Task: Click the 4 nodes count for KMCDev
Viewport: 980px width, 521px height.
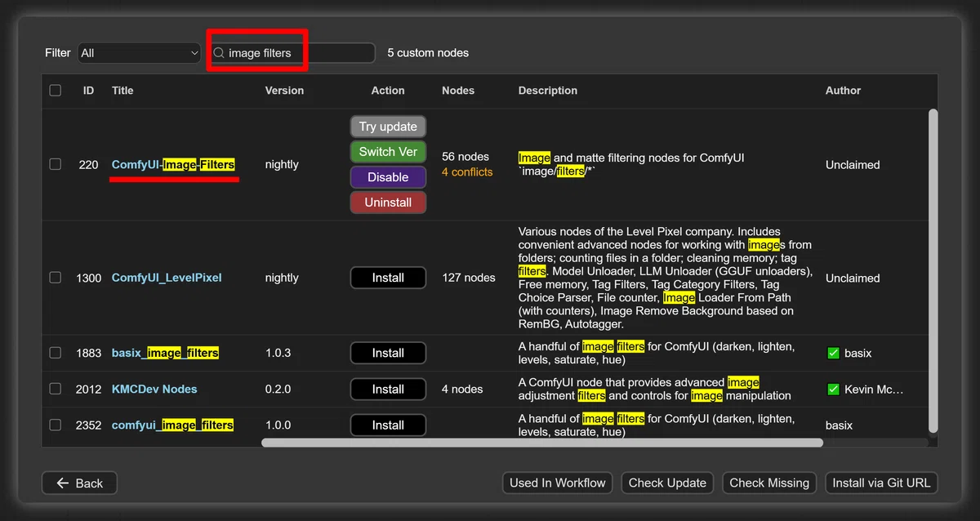Action: tap(462, 389)
